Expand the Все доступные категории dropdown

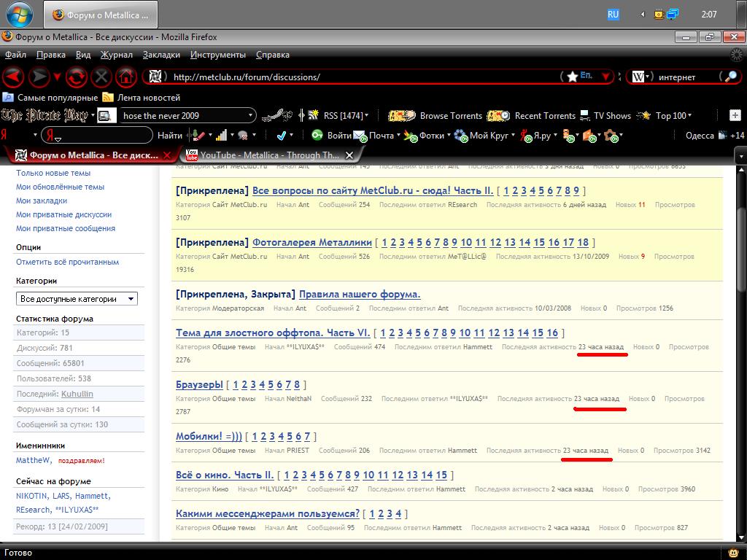(77, 299)
